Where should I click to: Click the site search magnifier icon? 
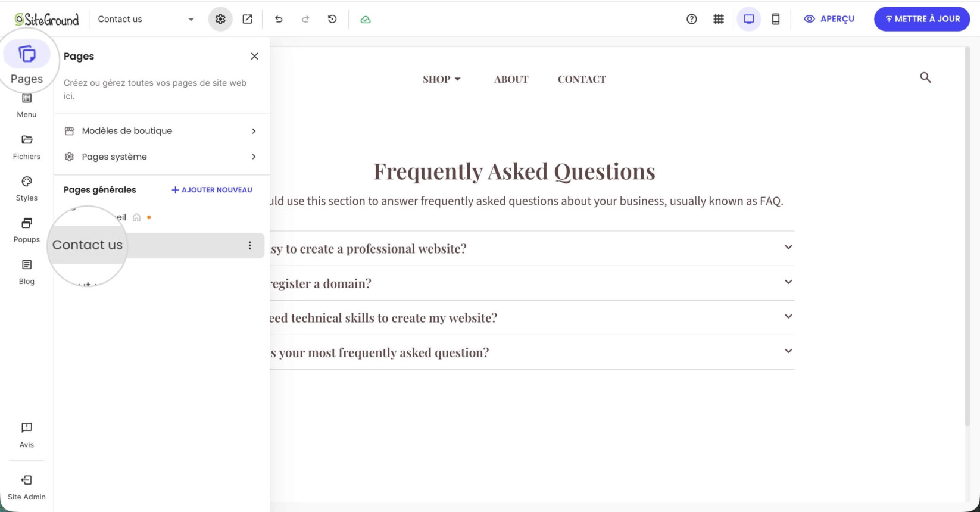(x=925, y=77)
